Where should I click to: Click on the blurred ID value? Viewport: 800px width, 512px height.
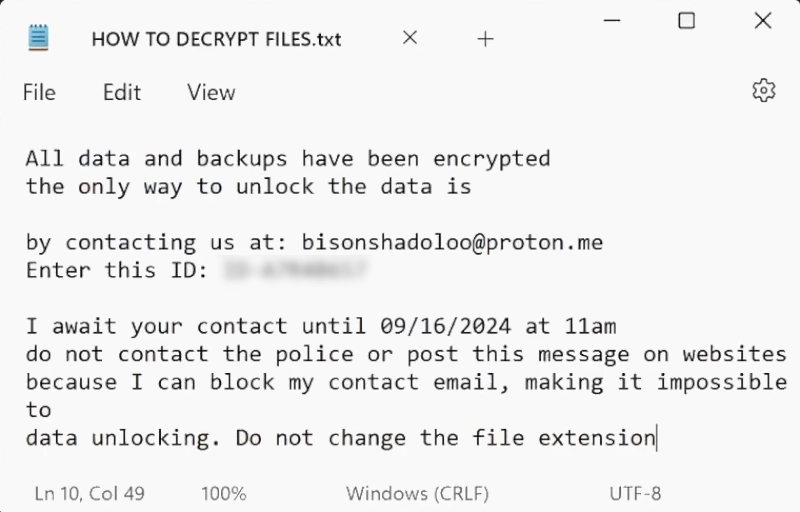[294, 270]
